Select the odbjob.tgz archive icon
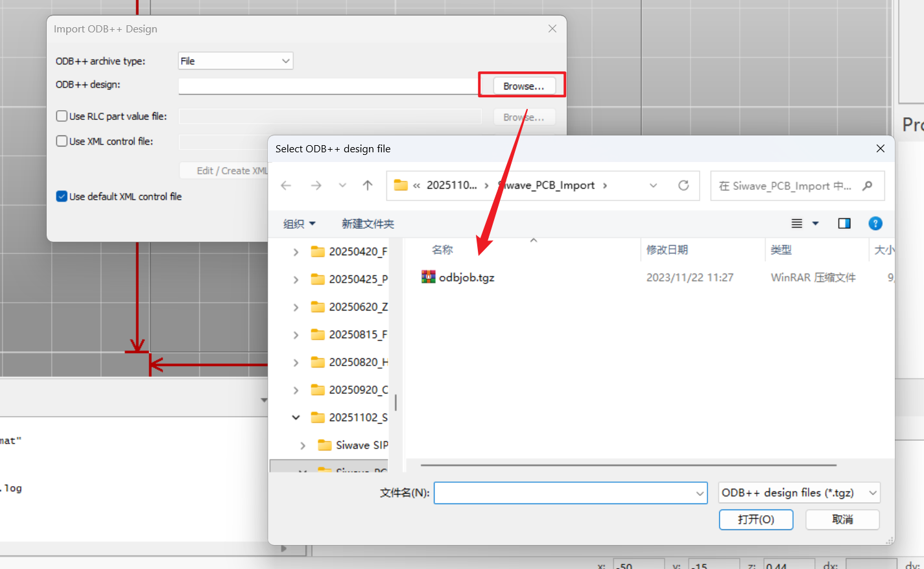Screen dimensions: 924x569 (429, 277)
